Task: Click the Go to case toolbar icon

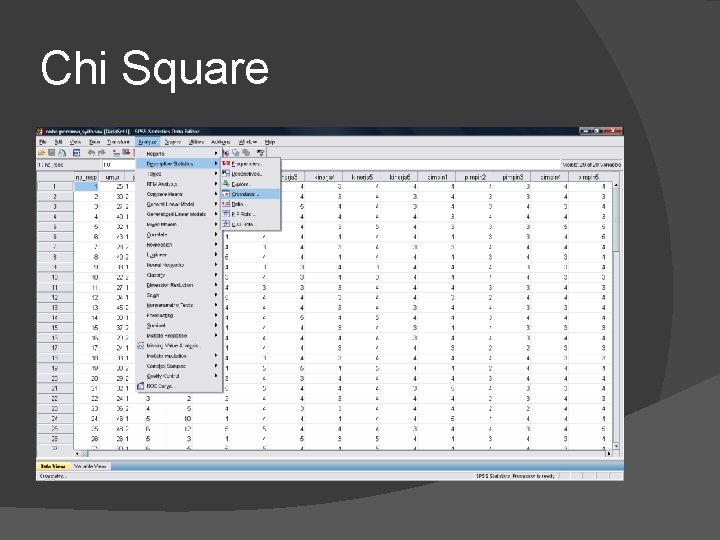Action: tap(116, 153)
